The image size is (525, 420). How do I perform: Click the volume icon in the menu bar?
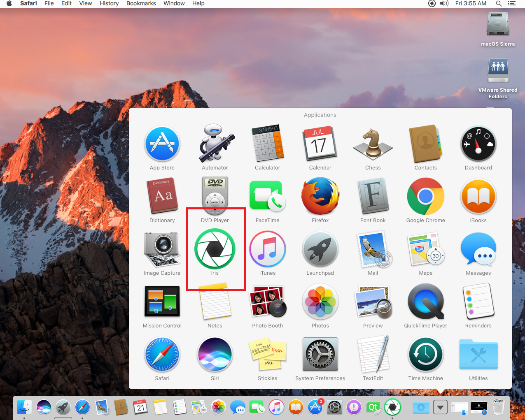(444, 3)
